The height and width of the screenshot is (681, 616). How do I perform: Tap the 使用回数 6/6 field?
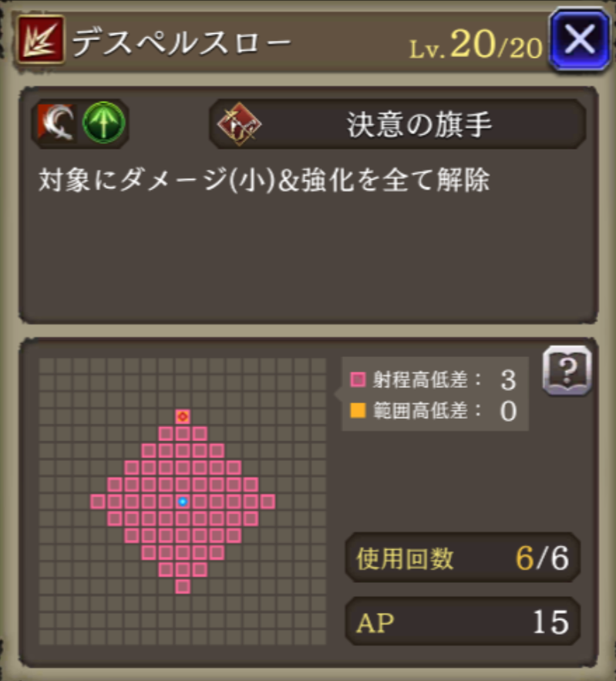463,558
